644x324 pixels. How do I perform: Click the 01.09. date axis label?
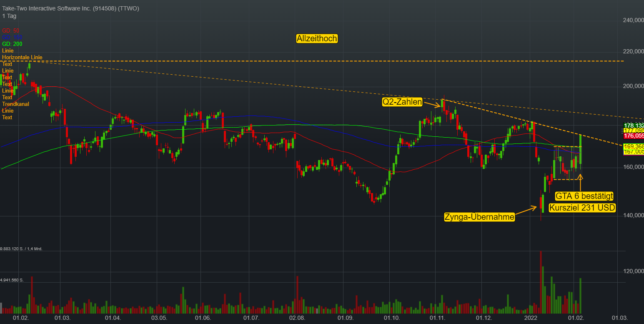click(x=346, y=318)
